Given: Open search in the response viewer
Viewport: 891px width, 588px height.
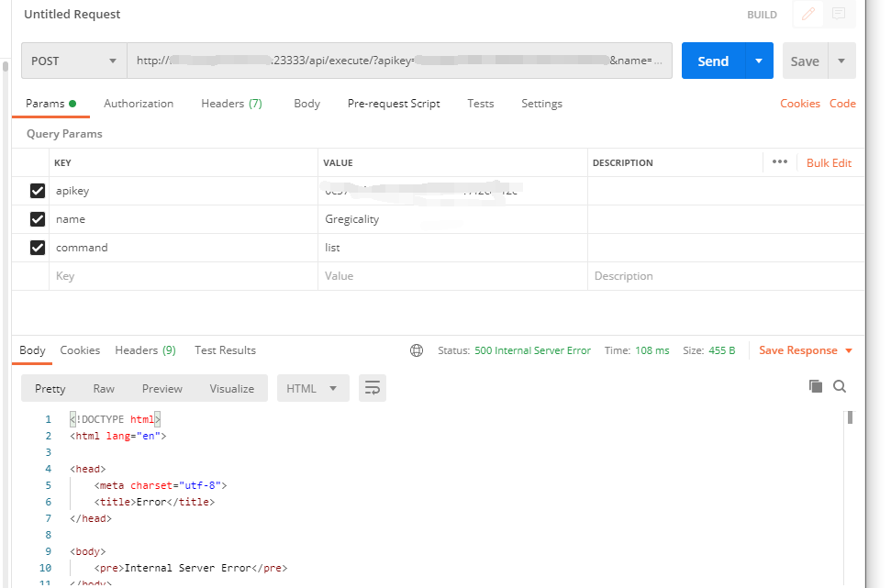Looking at the screenshot, I should click(840, 386).
